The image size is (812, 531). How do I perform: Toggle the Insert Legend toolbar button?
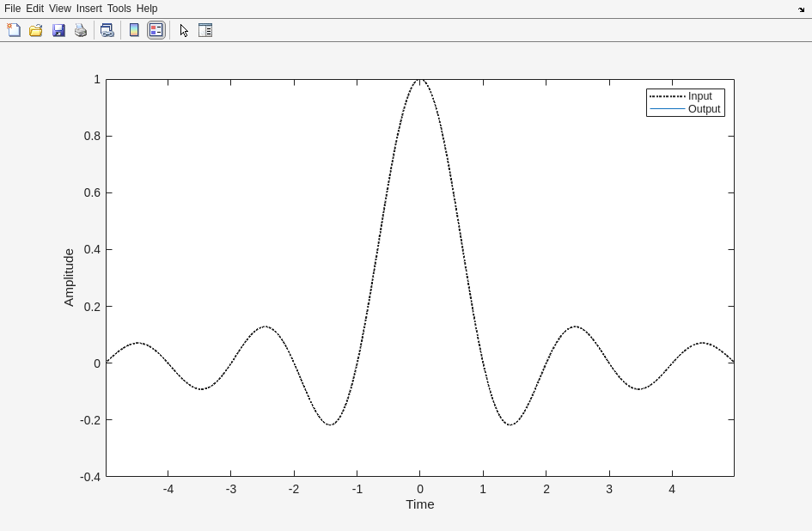point(156,30)
